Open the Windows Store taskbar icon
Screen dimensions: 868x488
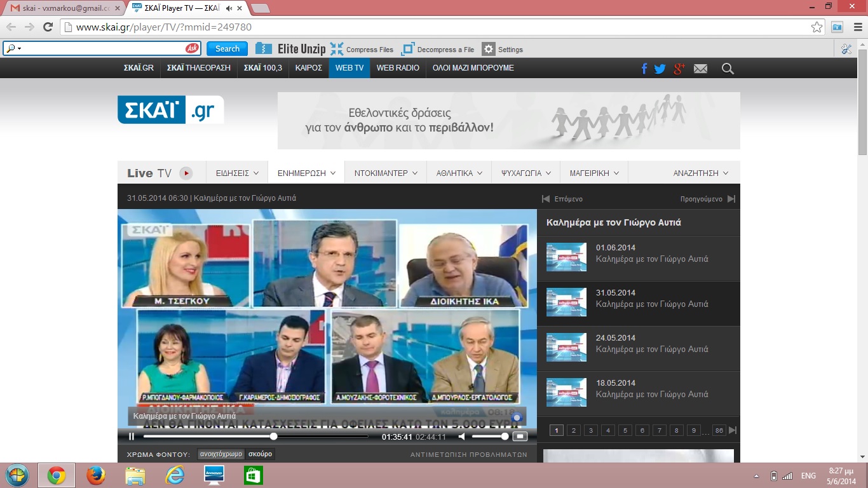(254, 475)
